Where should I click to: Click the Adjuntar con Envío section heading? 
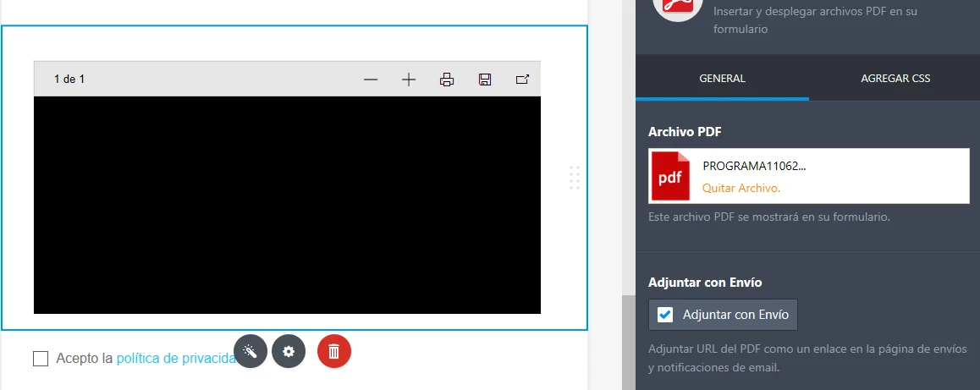[705, 283]
